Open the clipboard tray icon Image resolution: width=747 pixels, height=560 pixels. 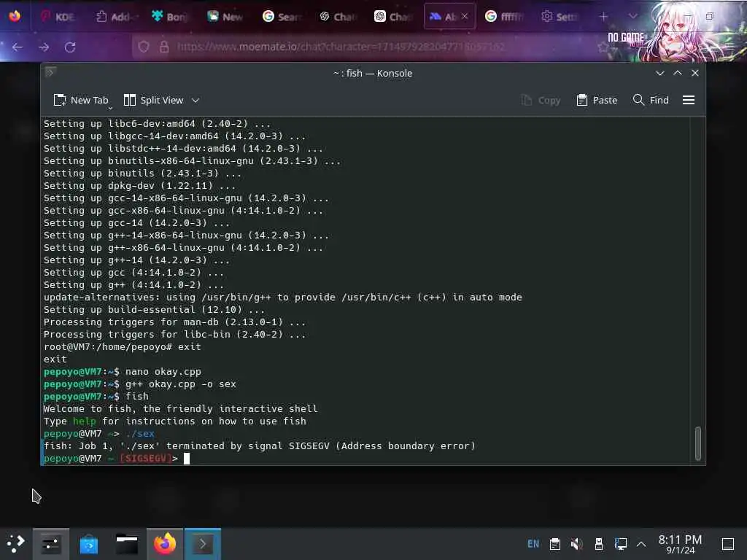555,543
